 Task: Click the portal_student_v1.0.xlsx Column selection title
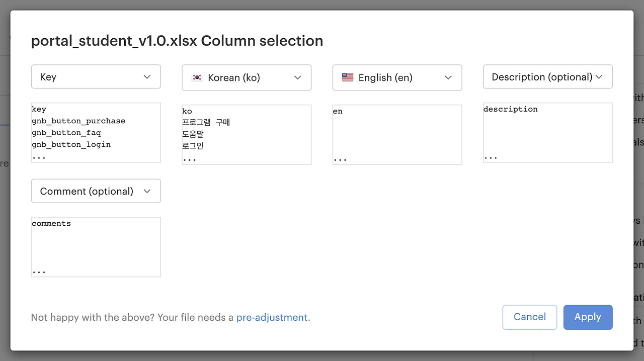click(x=177, y=41)
